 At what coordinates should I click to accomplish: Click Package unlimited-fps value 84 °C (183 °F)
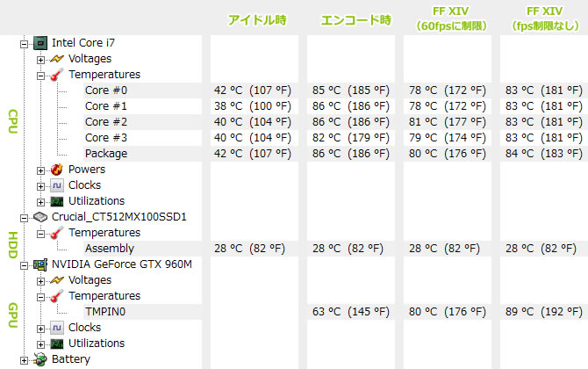(x=544, y=154)
